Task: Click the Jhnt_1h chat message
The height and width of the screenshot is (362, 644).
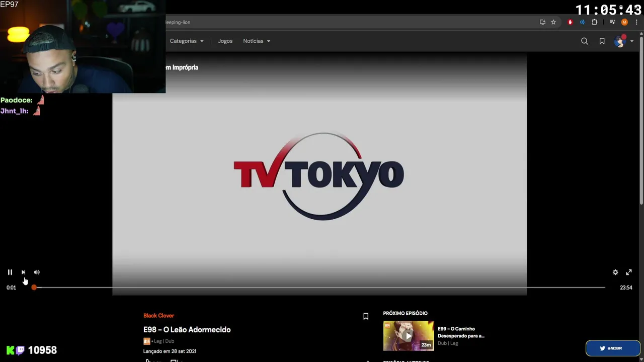Action: pyautogui.click(x=20, y=111)
